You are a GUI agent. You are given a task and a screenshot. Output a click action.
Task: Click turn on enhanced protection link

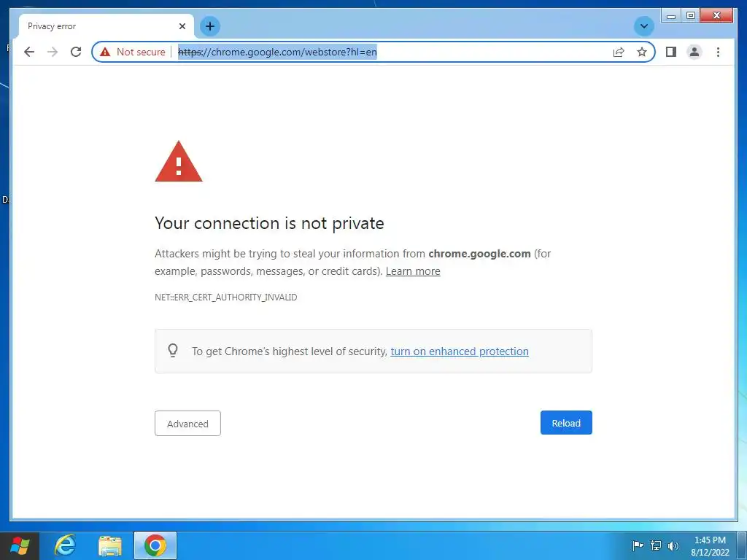tap(460, 351)
